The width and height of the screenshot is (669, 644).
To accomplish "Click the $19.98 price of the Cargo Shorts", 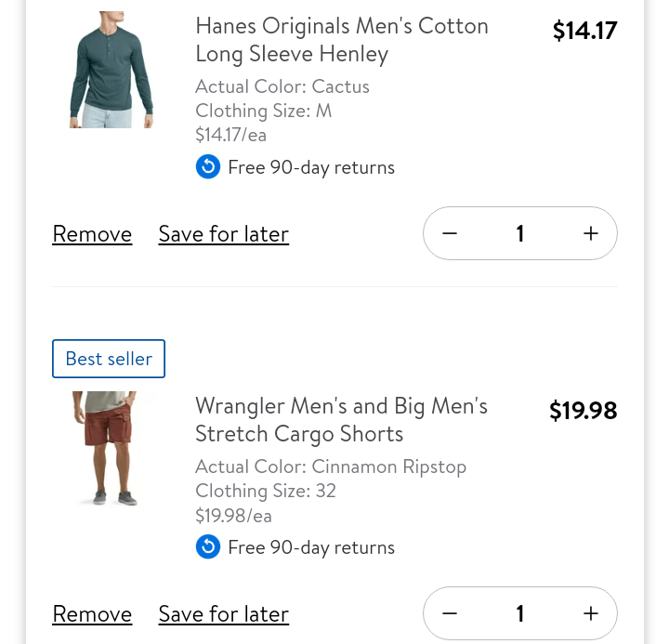I will coord(583,411).
